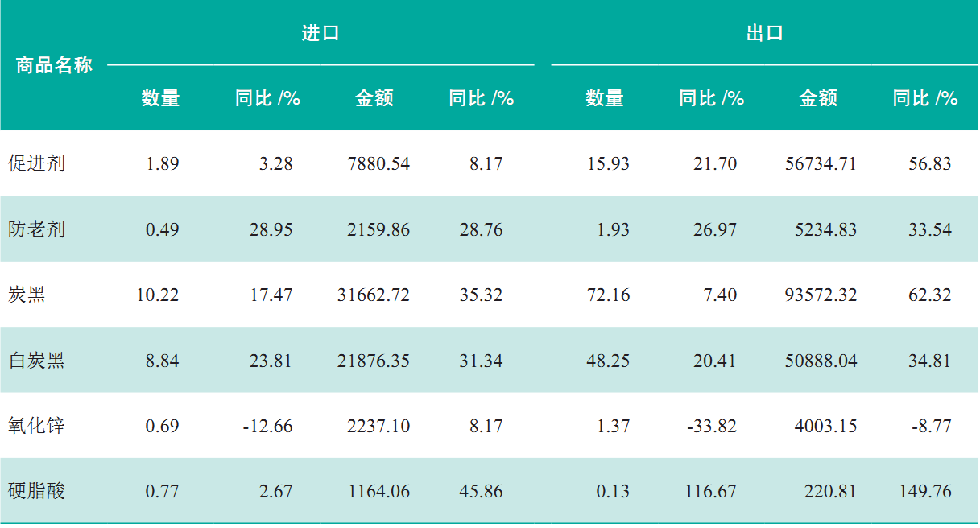Select the 31662.72 import amount cell

coord(374,295)
